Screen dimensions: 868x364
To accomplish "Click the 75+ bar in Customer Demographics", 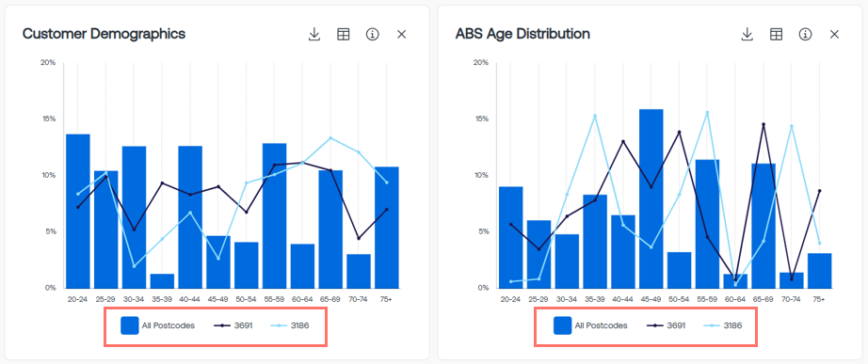I will [x=386, y=228].
